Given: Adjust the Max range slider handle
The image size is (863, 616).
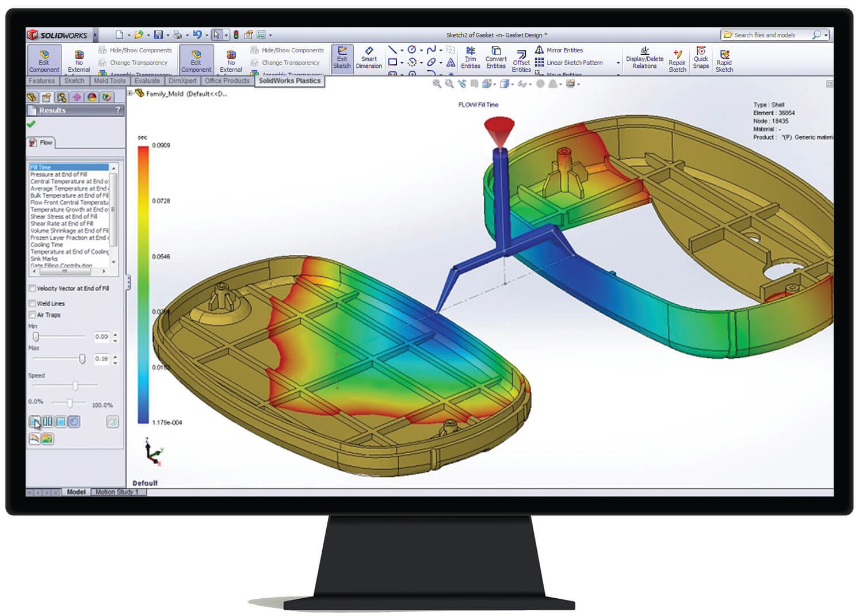Looking at the screenshot, I should 82,359.
